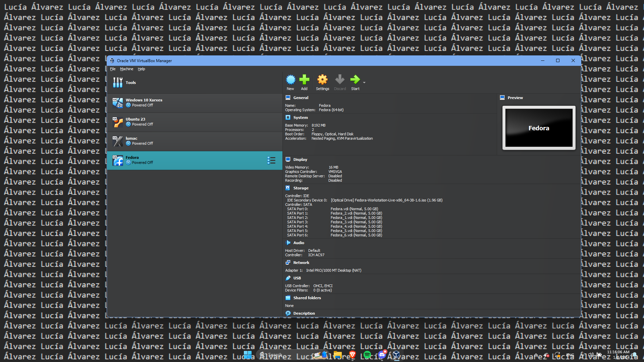Open Settings gear in toolbar

322,80
